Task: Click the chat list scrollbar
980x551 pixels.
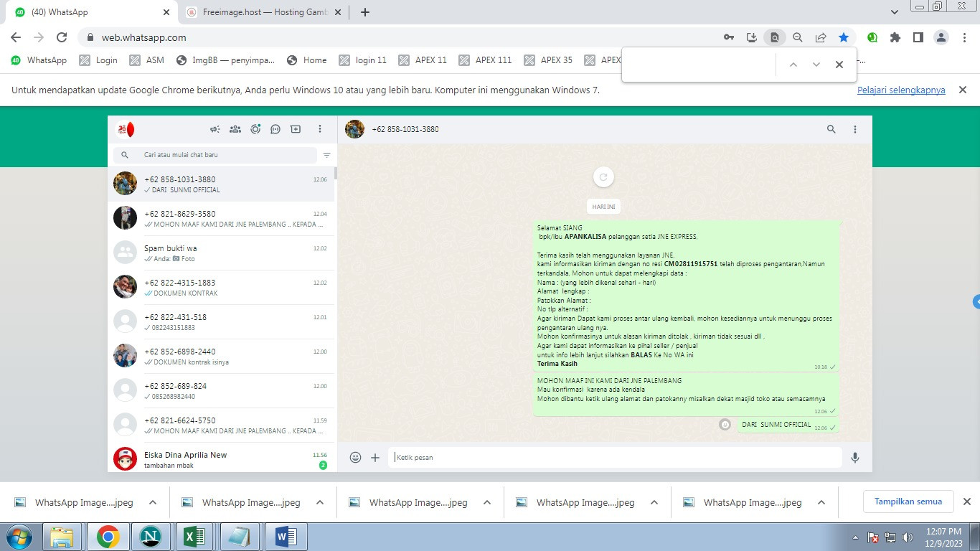Action: point(336,174)
